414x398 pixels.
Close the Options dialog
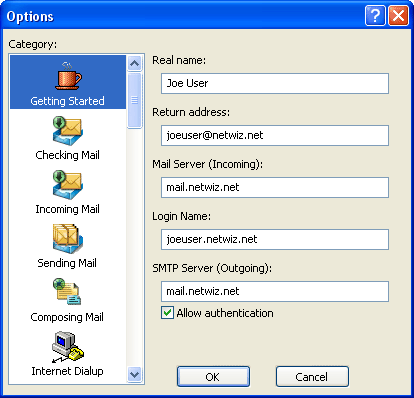(x=398, y=15)
